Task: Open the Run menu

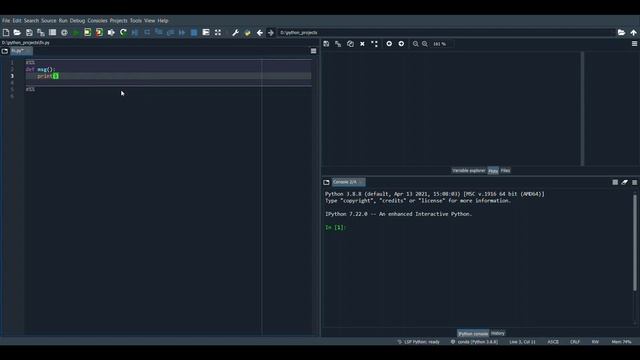Action: coord(63,20)
